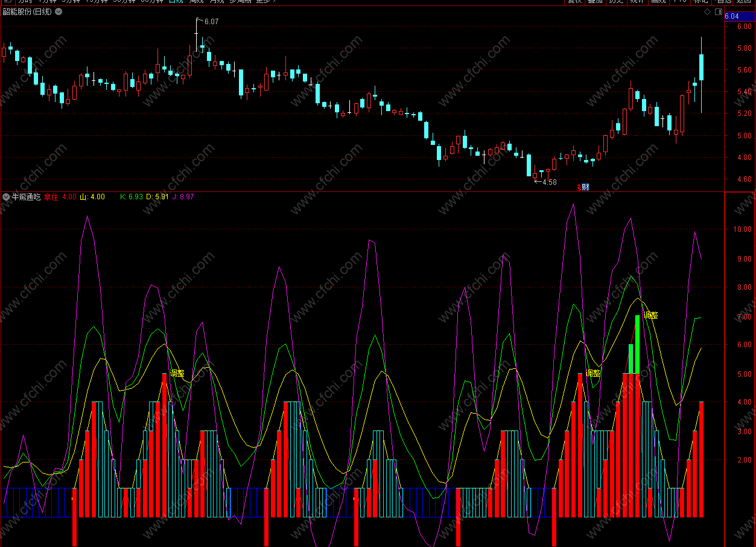The width and height of the screenshot is (756, 547).
Task: Click the 4.80 price axis label
Action: [744, 158]
